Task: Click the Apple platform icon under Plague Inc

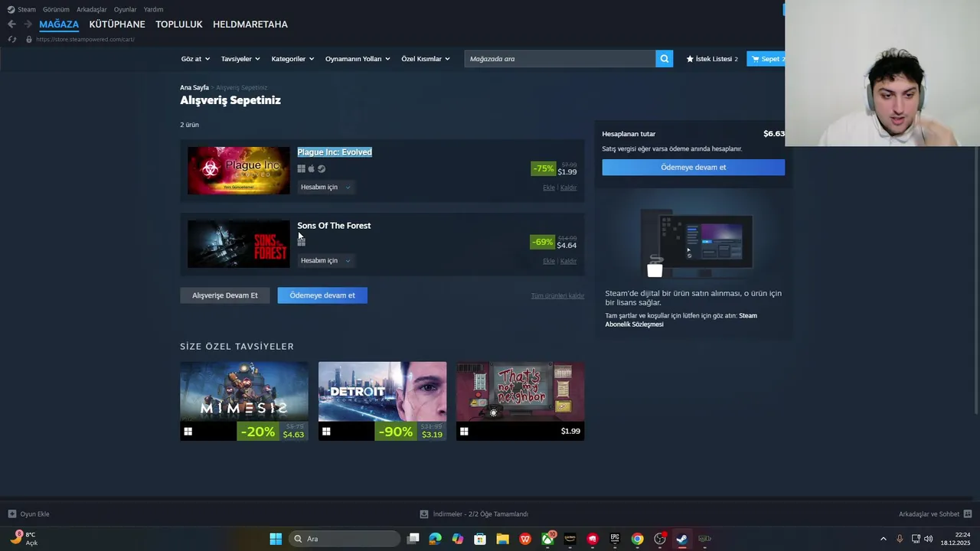Action: click(311, 169)
